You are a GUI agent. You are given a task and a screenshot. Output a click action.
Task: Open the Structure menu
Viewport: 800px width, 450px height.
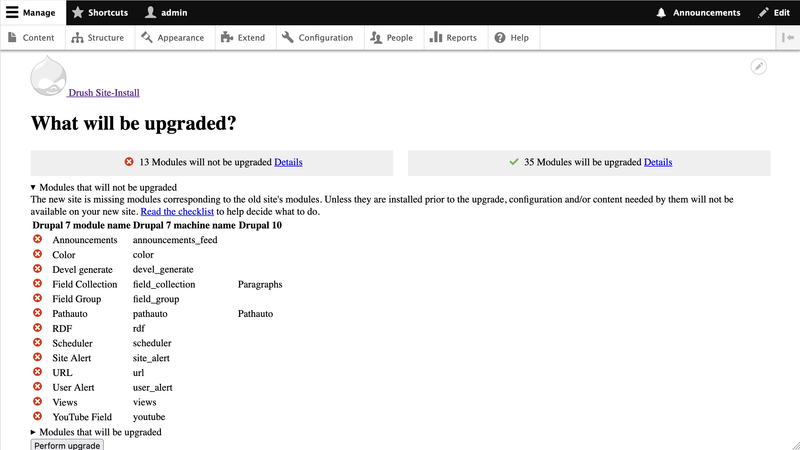pyautogui.click(x=98, y=38)
